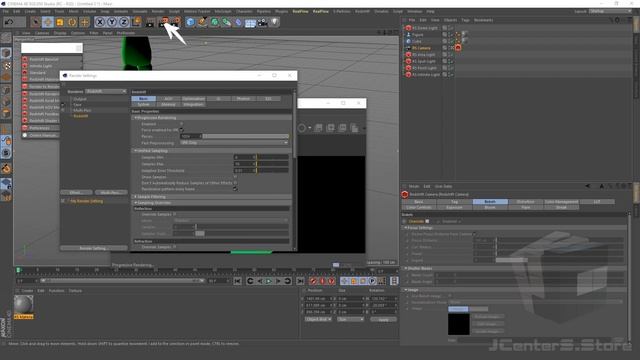Open the Size mode dropdown in Coordinates
The width and height of the screenshot is (640, 360).
tap(350, 319)
